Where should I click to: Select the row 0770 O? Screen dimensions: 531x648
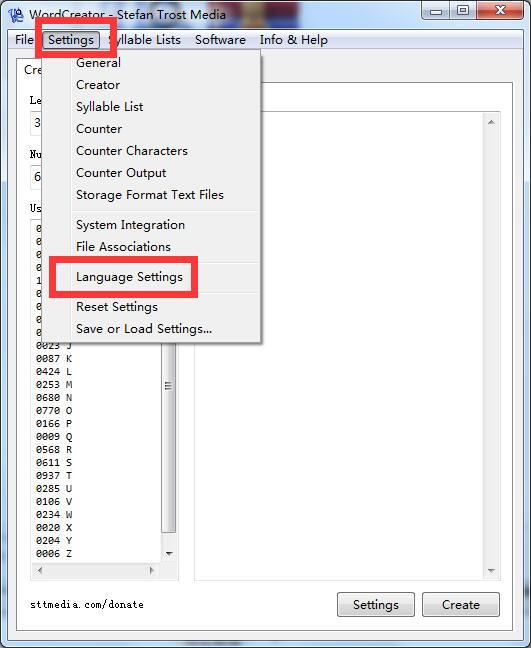[54, 411]
